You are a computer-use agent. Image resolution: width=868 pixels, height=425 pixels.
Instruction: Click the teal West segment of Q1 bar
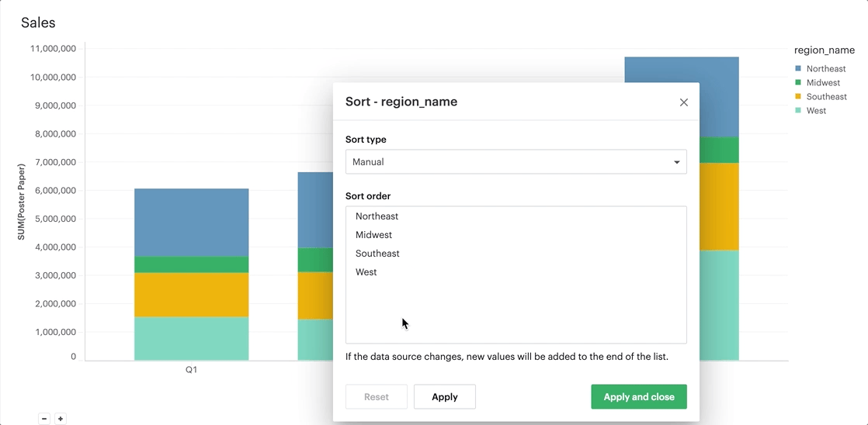tap(191, 338)
